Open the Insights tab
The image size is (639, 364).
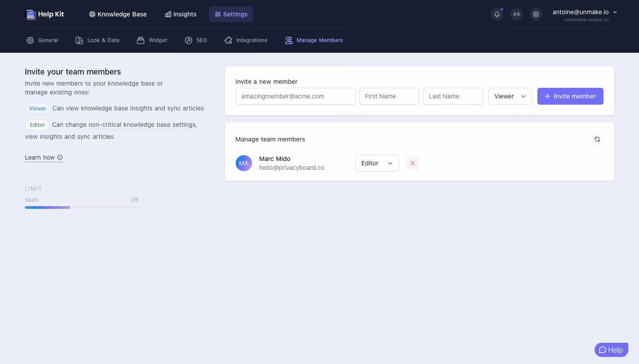pyautogui.click(x=181, y=14)
